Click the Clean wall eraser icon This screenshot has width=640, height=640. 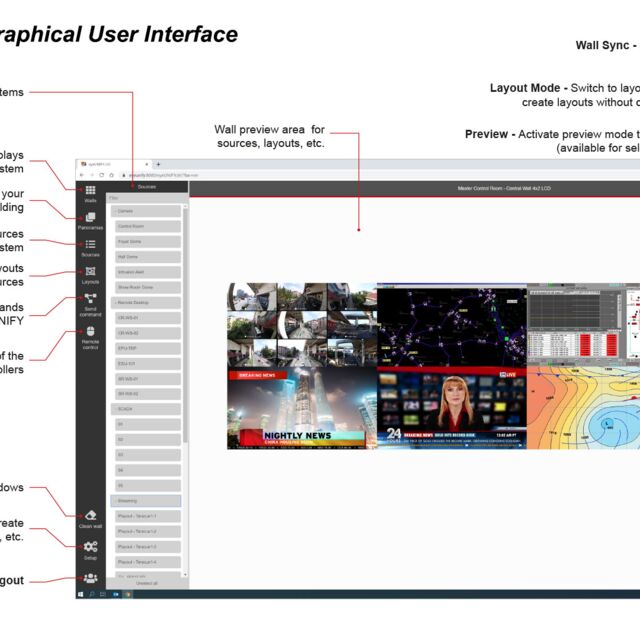tap(90, 515)
